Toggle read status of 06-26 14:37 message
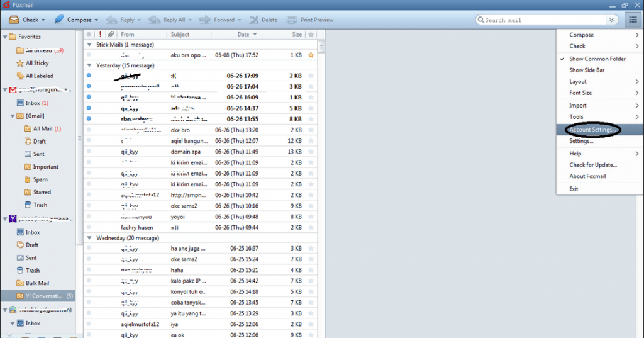This screenshot has height=338, width=644. [89, 108]
